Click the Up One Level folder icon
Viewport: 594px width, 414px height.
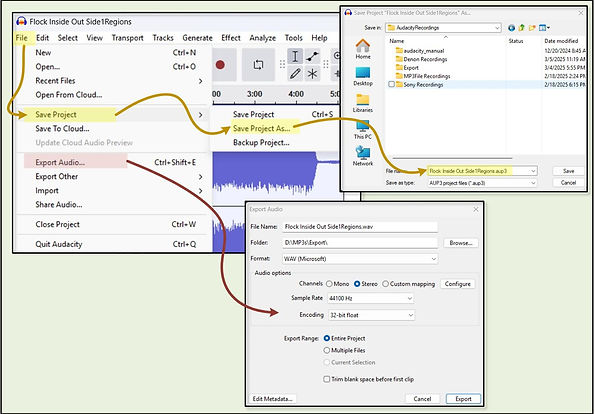tap(522, 28)
